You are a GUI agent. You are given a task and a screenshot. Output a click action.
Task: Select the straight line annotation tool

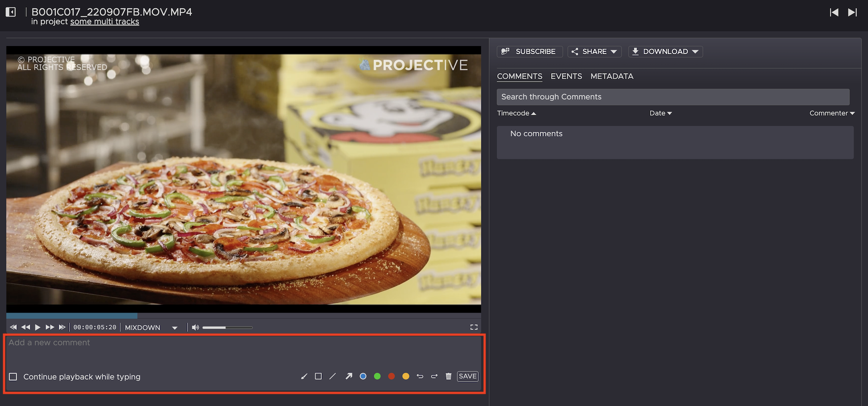click(x=333, y=376)
